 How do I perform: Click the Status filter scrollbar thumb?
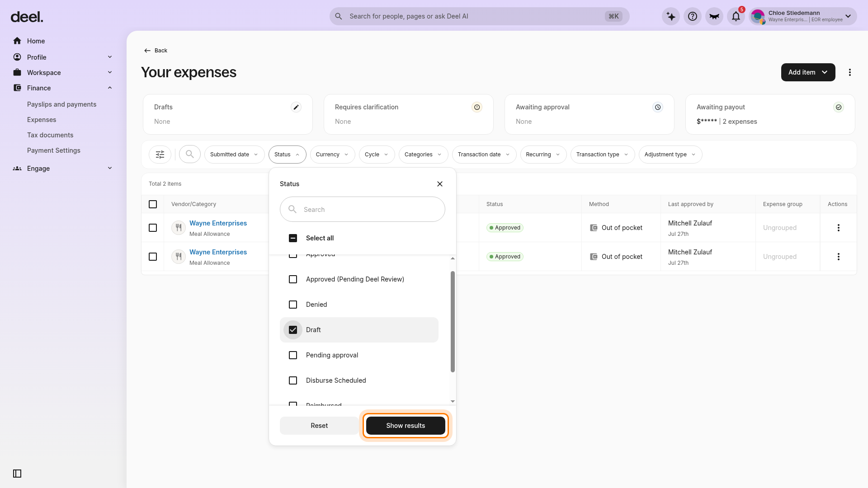[453, 322]
